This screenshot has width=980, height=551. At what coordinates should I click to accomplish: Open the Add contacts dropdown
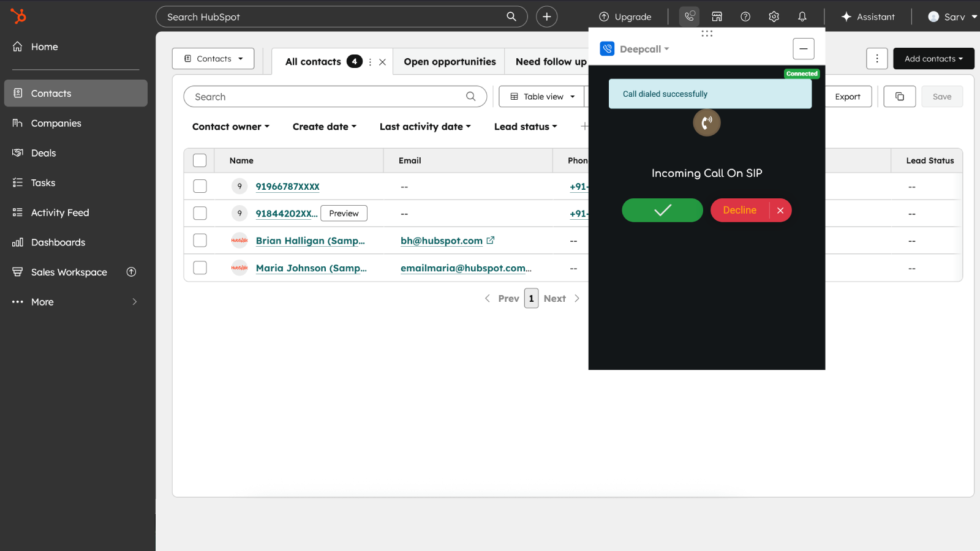(x=933, y=59)
